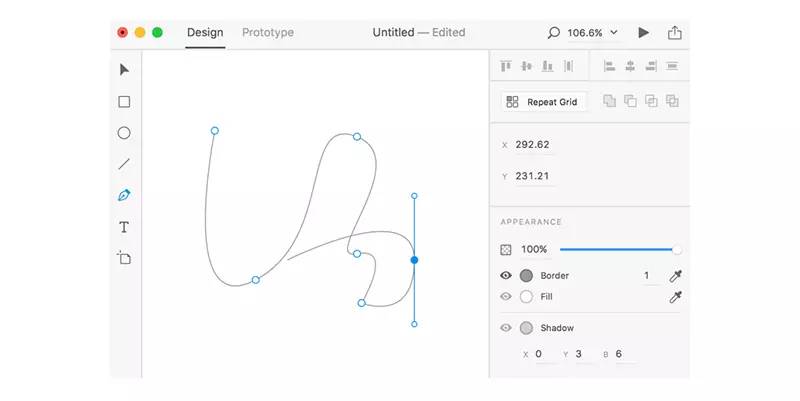Open the 106.6% zoom dropdown
Viewport: 800px width, 401px height.
click(x=593, y=33)
